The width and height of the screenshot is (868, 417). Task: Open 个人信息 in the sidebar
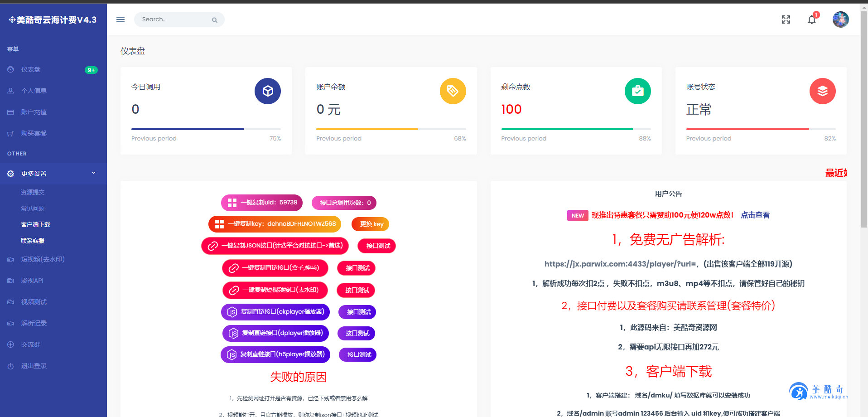pyautogui.click(x=53, y=91)
